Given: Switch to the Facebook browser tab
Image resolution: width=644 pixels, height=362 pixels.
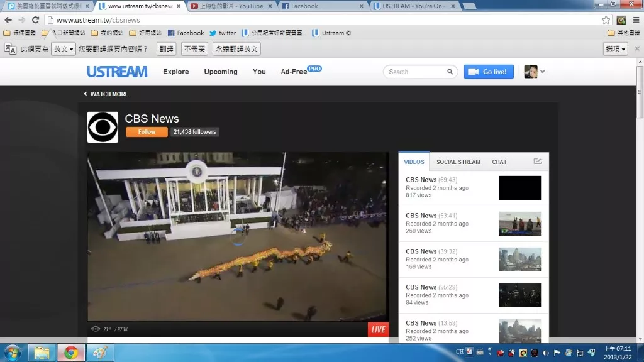Looking at the screenshot, I should click(323, 6).
